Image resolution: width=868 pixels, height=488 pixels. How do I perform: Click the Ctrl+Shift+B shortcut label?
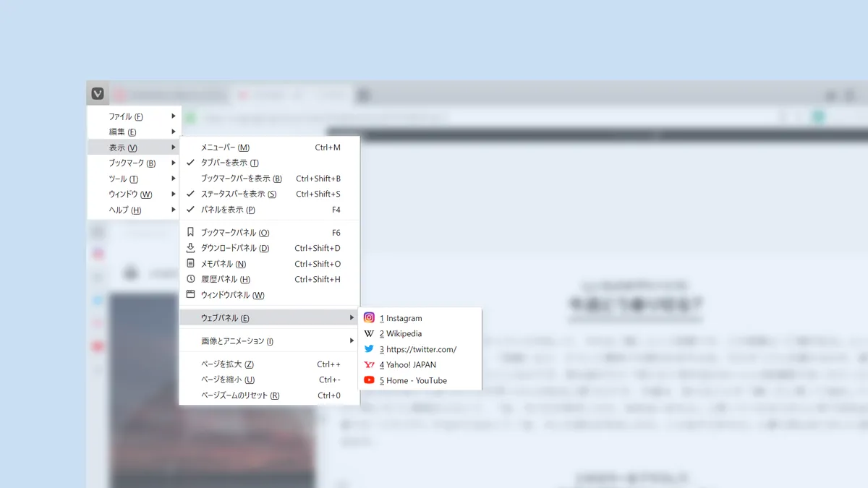click(318, 179)
